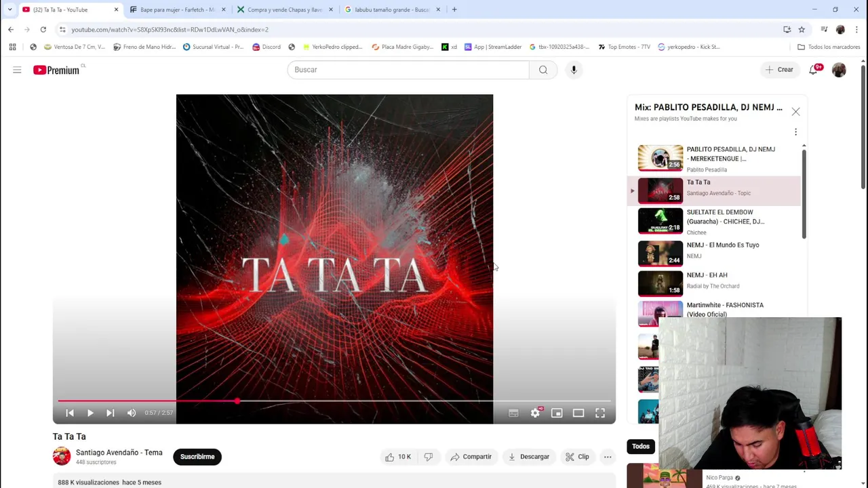Click the Mix playlist scrollbar
The image size is (868, 488).
click(804, 194)
